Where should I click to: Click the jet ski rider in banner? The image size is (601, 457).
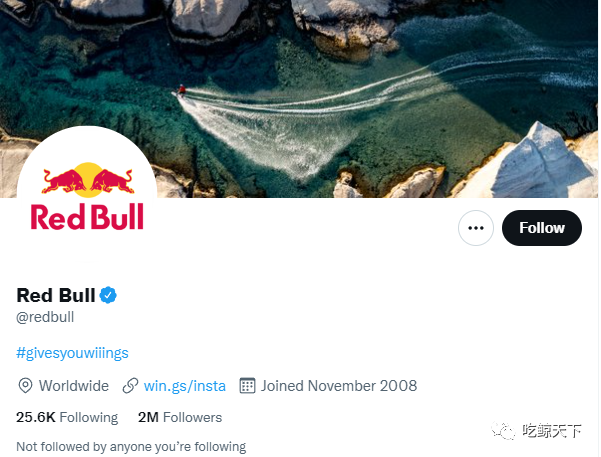point(181,91)
